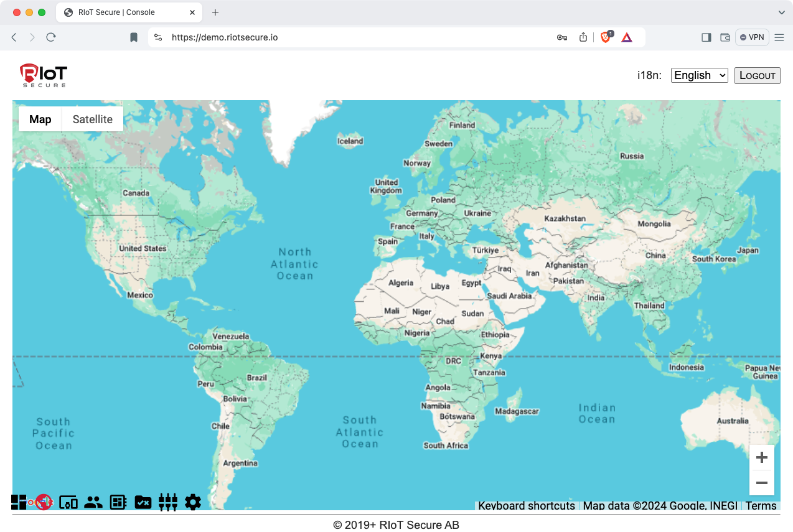
Task: Click the red globe icon in bottom toolbar
Action: coord(44,502)
